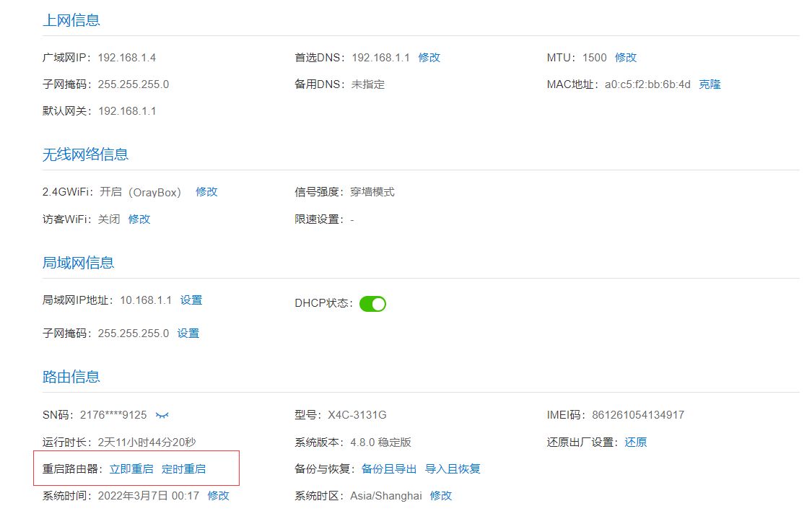812x519 pixels.
Task: Click 立即重启 to reboot the router
Action: click(x=131, y=469)
